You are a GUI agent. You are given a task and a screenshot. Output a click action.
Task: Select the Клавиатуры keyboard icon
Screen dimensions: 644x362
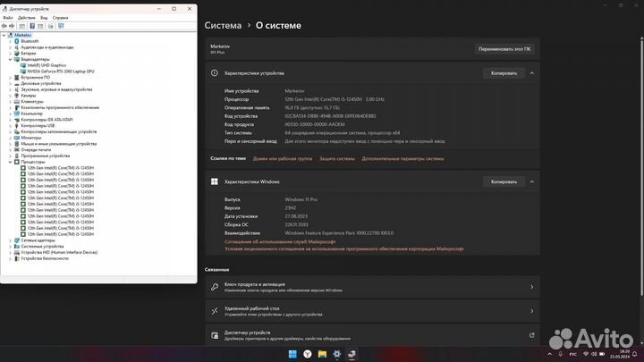(17, 101)
